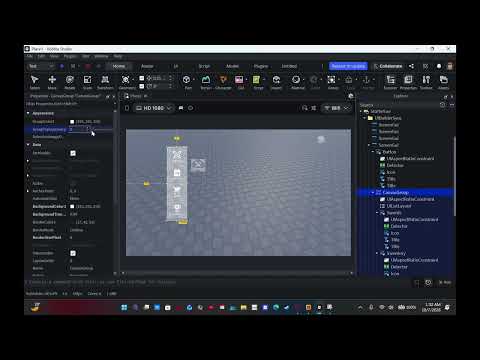Toggle the first checkbox under Data
The image size is (480, 360).
coord(73,153)
